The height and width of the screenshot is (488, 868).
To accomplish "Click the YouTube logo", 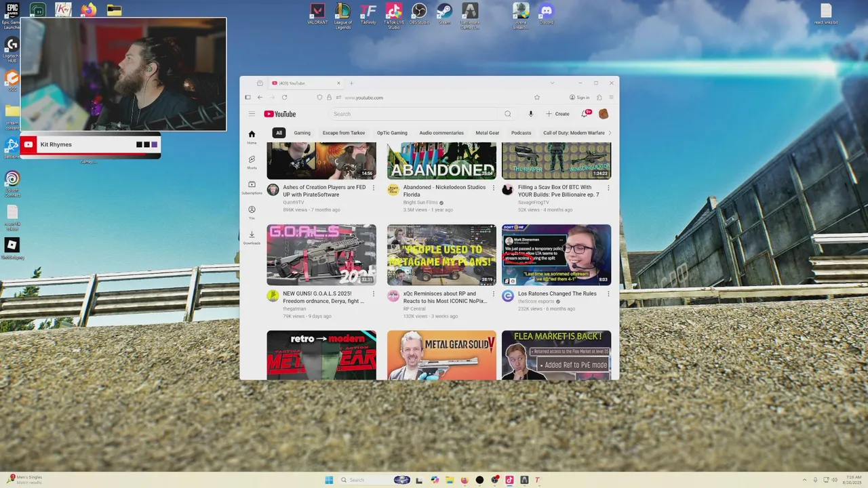I will tap(280, 114).
